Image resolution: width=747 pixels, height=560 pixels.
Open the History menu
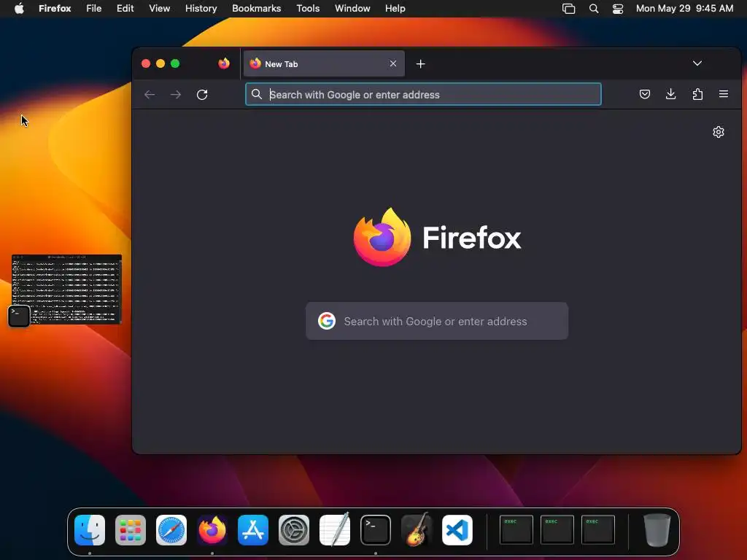click(201, 9)
